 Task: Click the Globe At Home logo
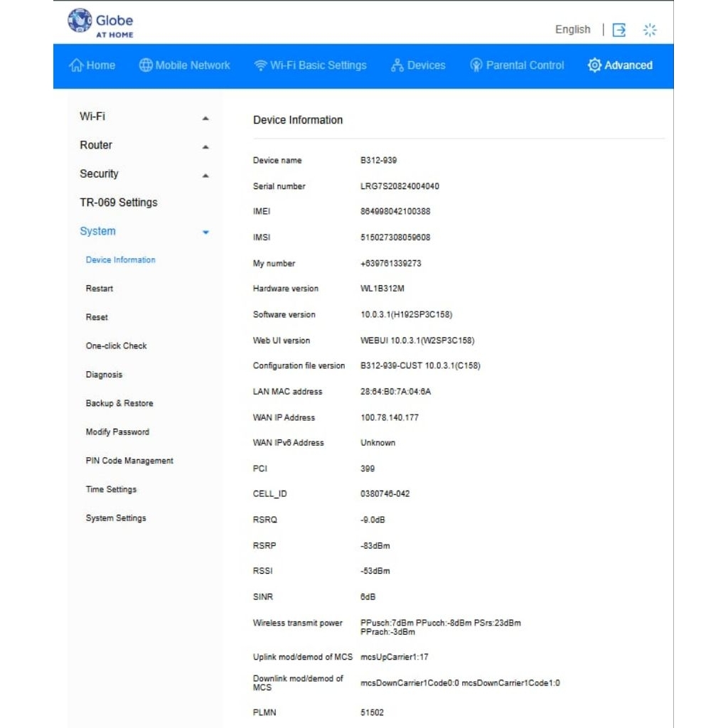[101, 23]
